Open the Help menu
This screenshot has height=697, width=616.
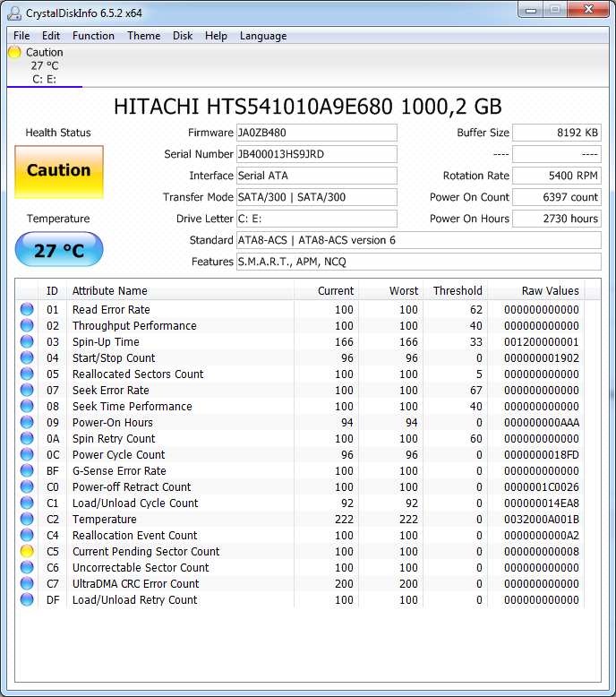pyautogui.click(x=216, y=36)
